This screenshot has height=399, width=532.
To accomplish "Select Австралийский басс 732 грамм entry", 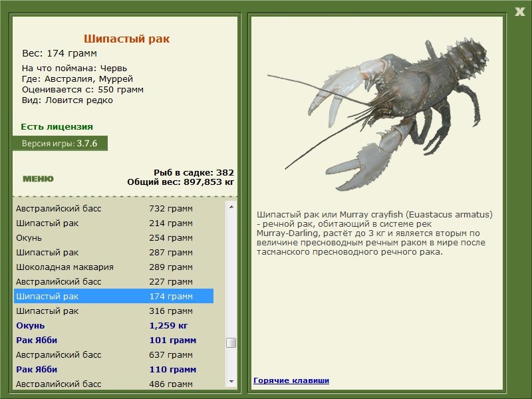I will (114, 208).
